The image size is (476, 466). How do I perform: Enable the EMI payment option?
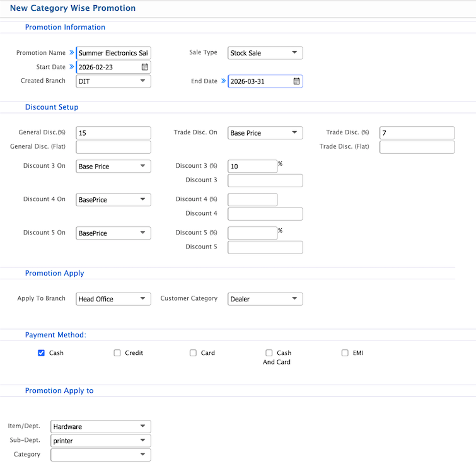pos(345,353)
